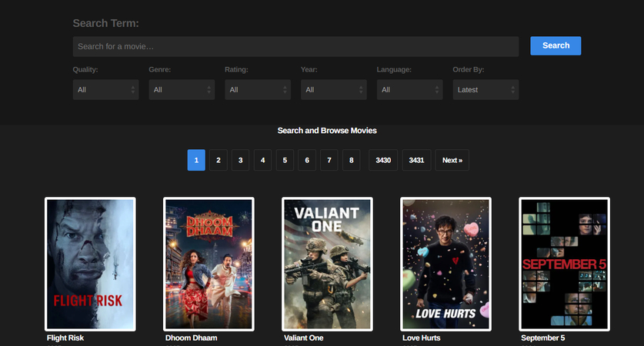Viewport: 644px width, 346px height.
Task: Click the September 5 title link
Action: point(543,338)
